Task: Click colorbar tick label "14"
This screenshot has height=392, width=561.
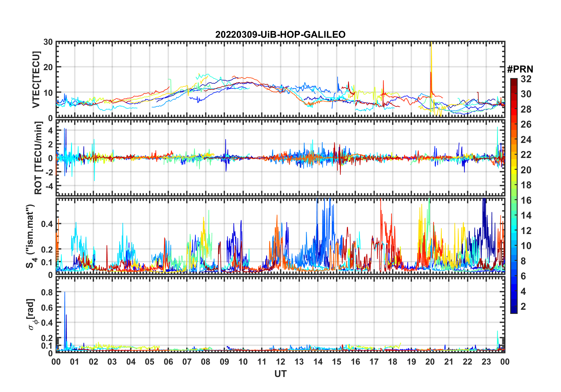Action: click(x=526, y=215)
